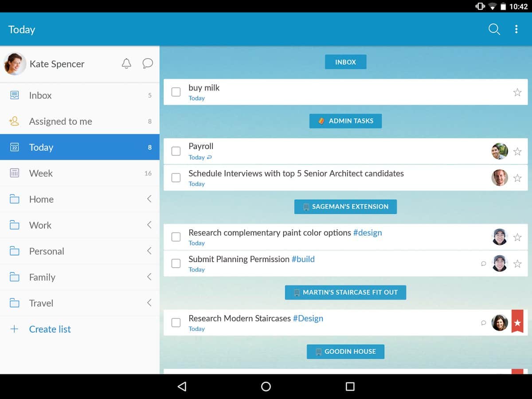Screen dimensions: 532x399
Task: Expand the Travel folder chevron
Action: [149, 303]
